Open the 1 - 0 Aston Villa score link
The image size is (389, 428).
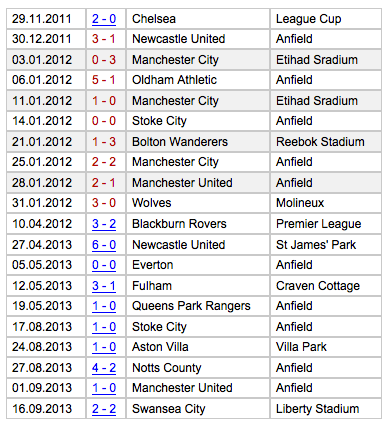pos(104,347)
